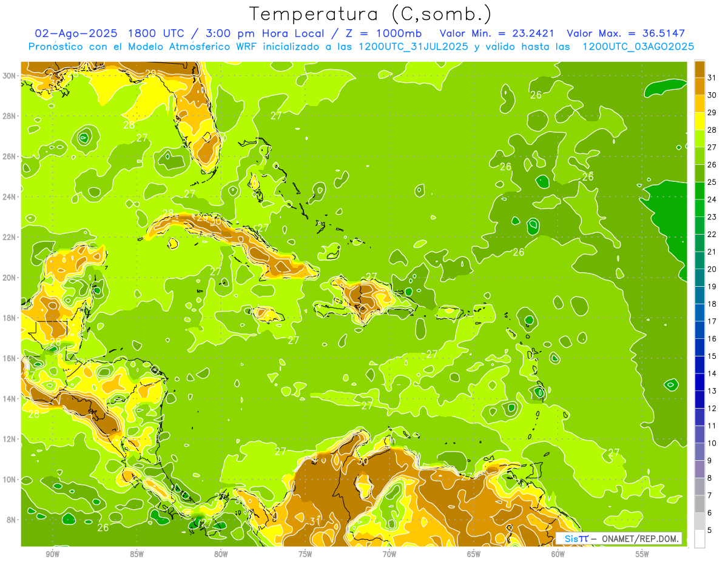Image resolution: width=728 pixels, height=562 pixels.
Task: Click the color bar segment between 30 and 31
Action: [699, 86]
